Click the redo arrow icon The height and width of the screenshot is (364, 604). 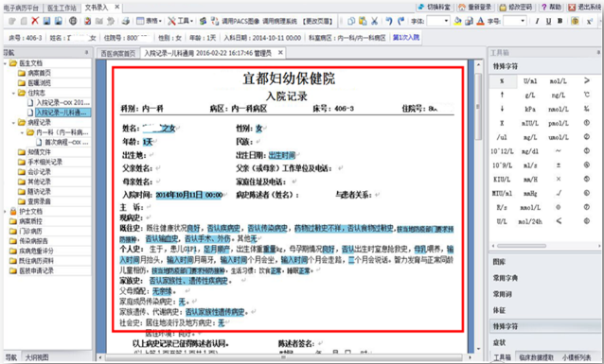(x=400, y=21)
